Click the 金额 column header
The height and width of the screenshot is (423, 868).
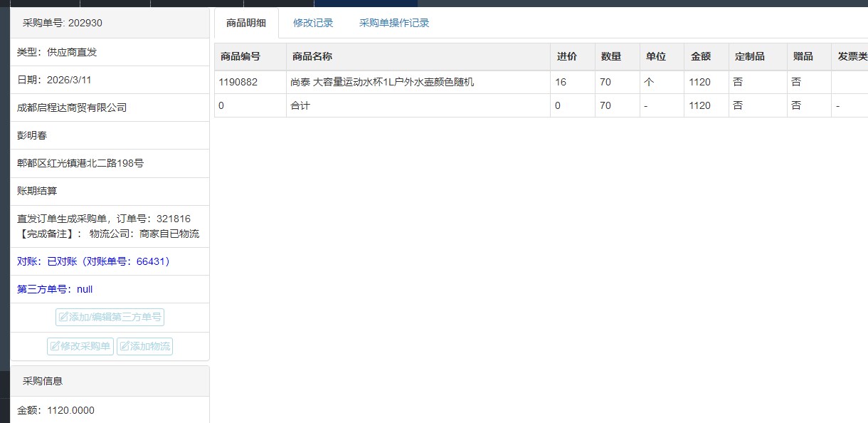click(700, 56)
